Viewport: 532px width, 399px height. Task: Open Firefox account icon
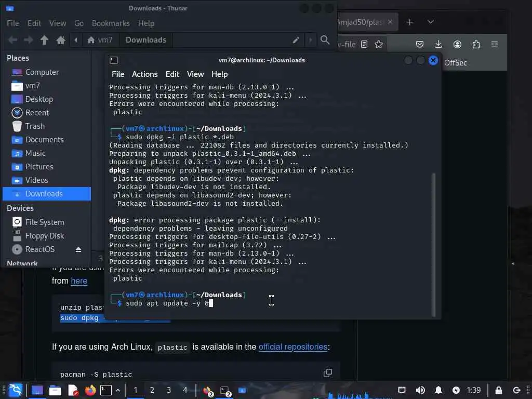pos(457,45)
